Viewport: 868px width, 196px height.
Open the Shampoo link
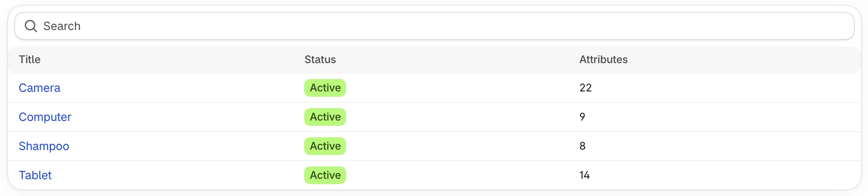(44, 146)
